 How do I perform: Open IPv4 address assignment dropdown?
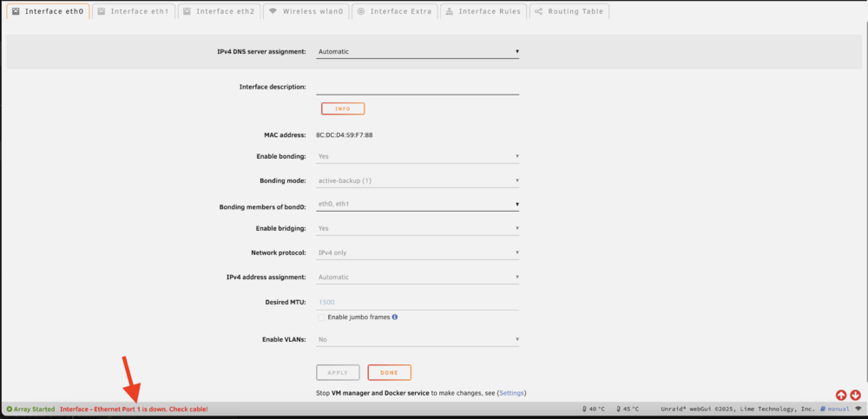(418, 277)
